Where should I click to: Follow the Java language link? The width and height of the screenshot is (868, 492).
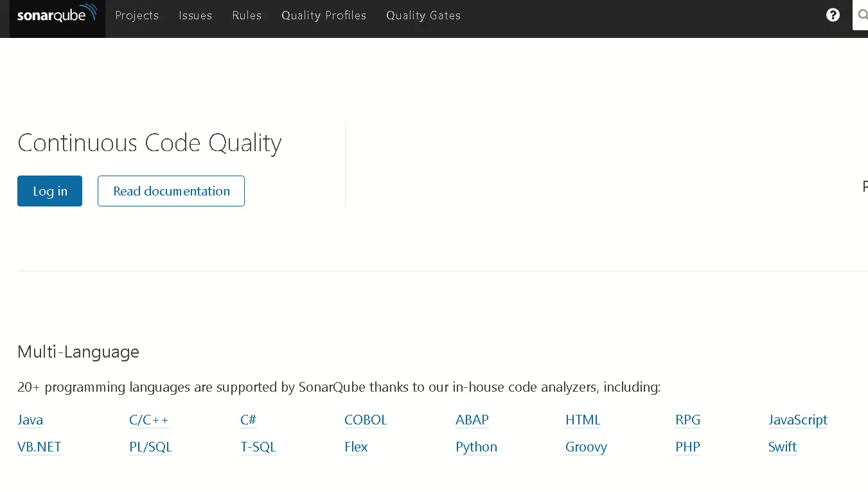[x=30, y=420]
